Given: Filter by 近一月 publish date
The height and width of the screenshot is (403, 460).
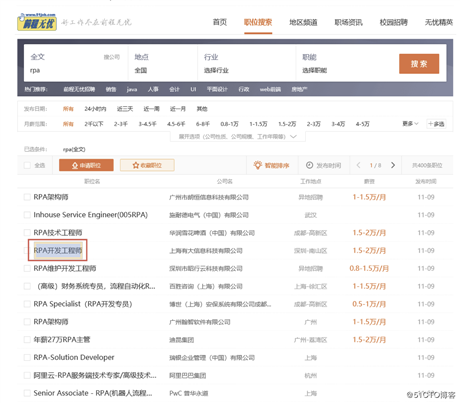Looking at the screenshot, I should point(178,109).
